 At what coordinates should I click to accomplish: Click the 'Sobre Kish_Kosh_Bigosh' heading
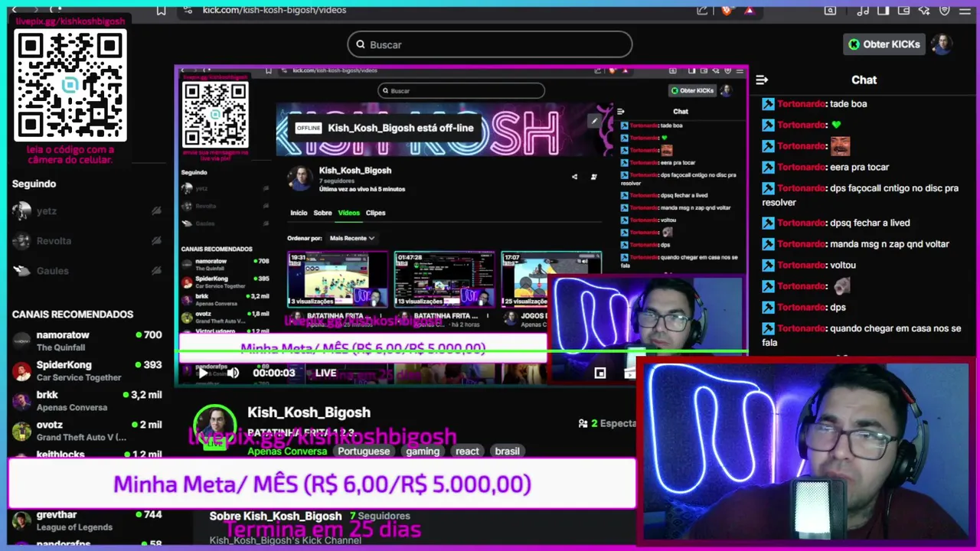(276, 516)
